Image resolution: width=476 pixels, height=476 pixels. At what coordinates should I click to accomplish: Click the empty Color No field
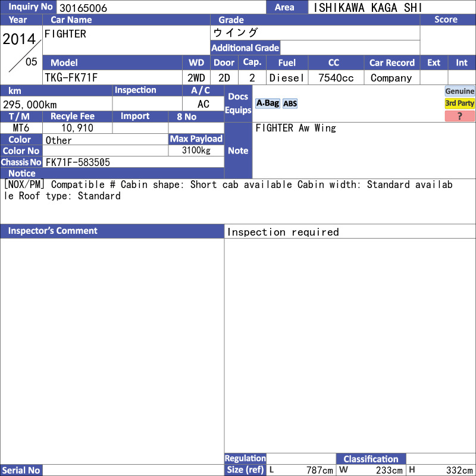pos(105,151)
